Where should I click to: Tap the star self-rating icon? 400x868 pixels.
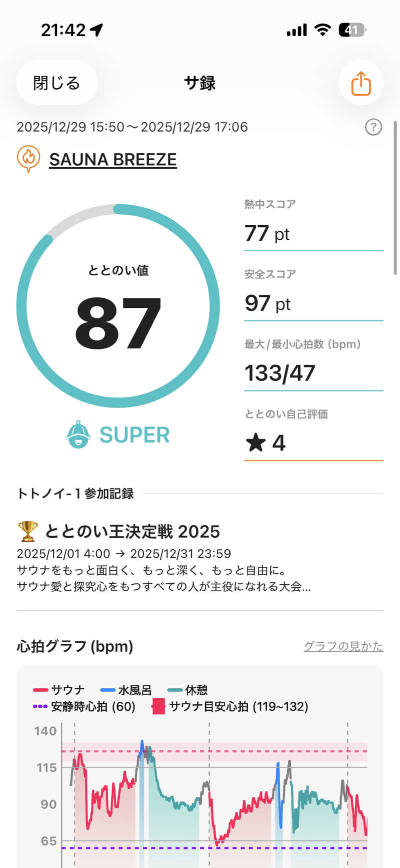pos(255,443)
